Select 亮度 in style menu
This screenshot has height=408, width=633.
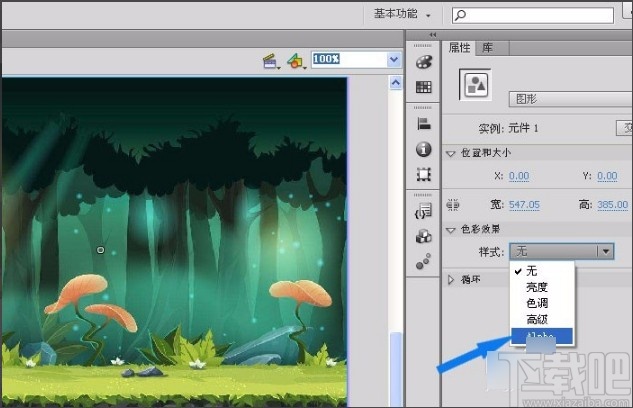(x=542, y=287)
